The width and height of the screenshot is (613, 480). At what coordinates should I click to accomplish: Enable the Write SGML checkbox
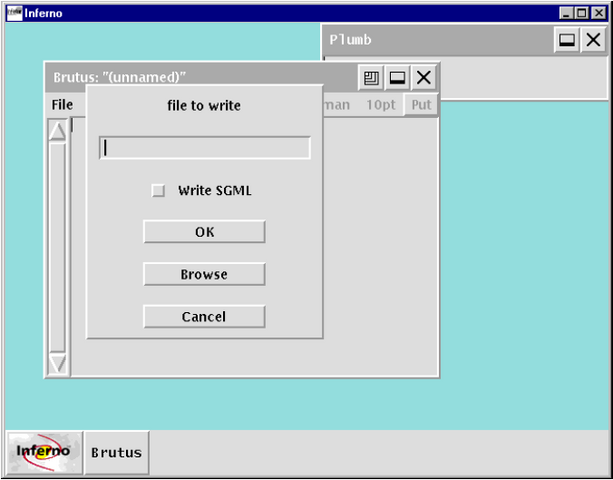tap(158, 191)
